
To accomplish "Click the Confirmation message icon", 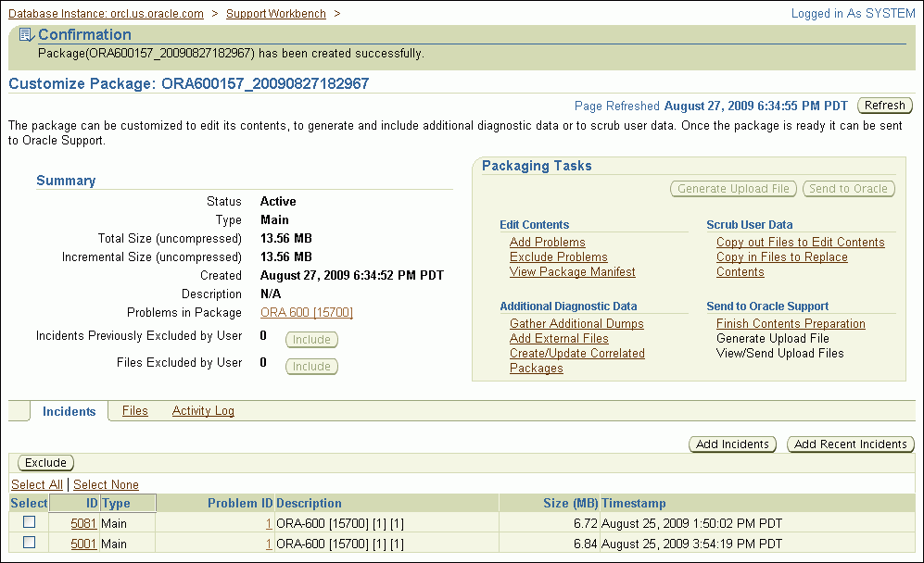I will 26,35.
